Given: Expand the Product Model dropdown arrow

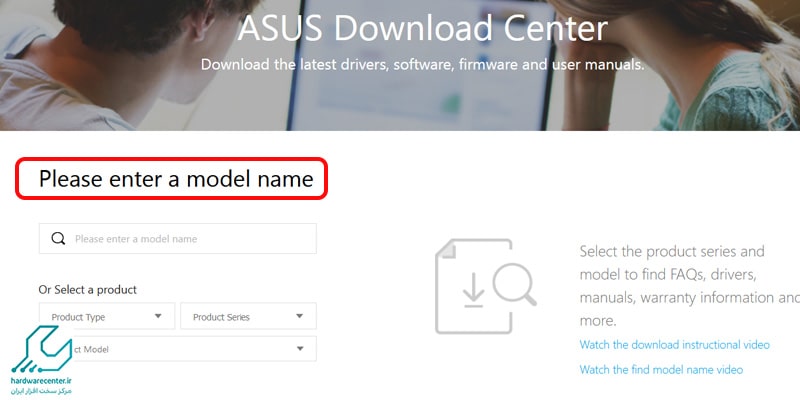Looking at the screenshot, I should coord(300,349).
